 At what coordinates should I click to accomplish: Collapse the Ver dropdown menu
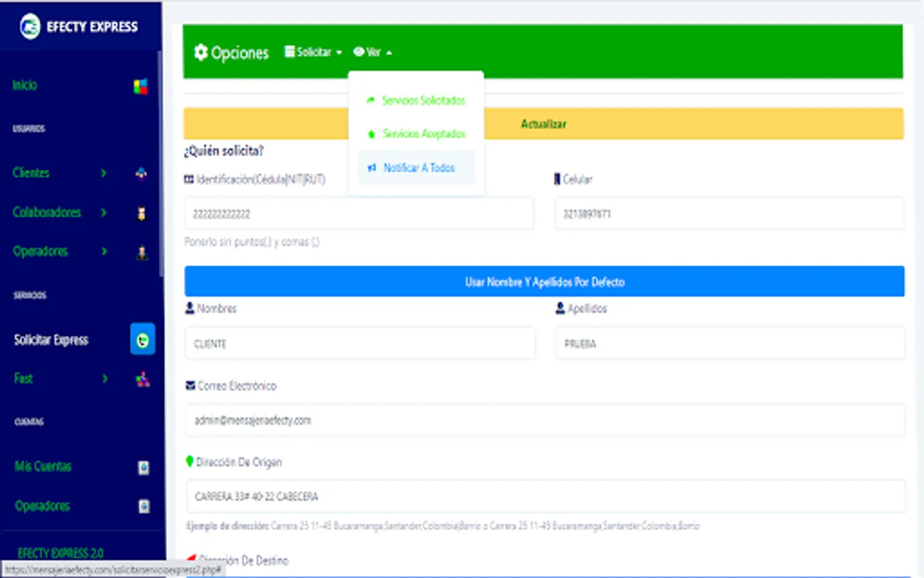[372, 52]
